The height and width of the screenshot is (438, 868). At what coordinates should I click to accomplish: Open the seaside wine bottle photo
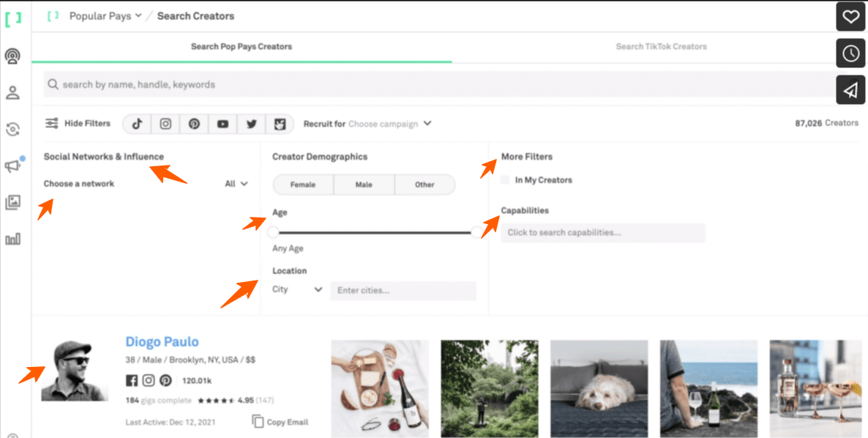coord(708,389)
